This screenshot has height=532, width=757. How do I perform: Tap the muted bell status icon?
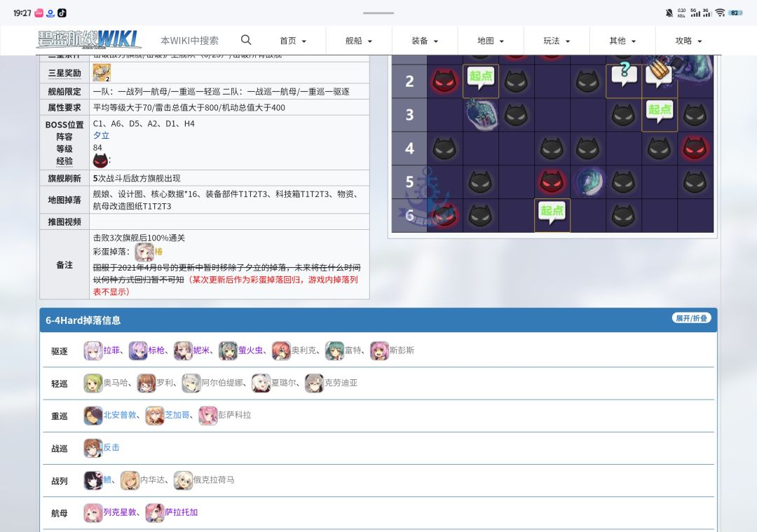tap(669, 13)
